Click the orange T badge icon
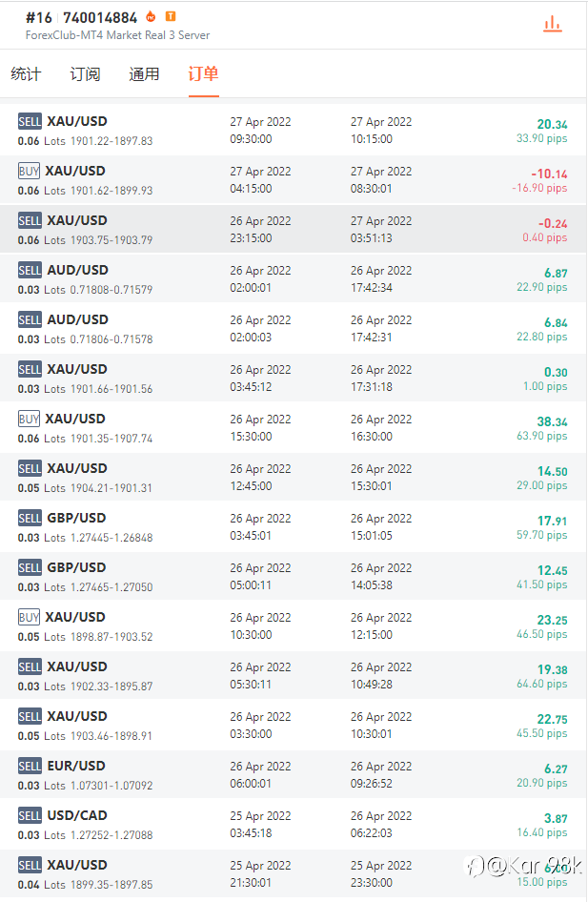The width and height of the screenshot is (588, 902). point(170,17)
